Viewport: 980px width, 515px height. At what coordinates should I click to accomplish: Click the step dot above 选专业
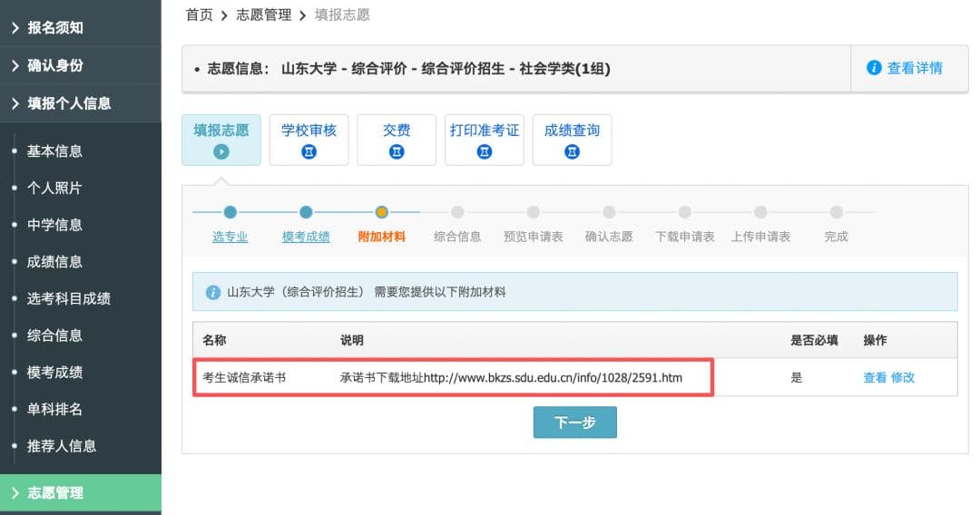(230, 212)
